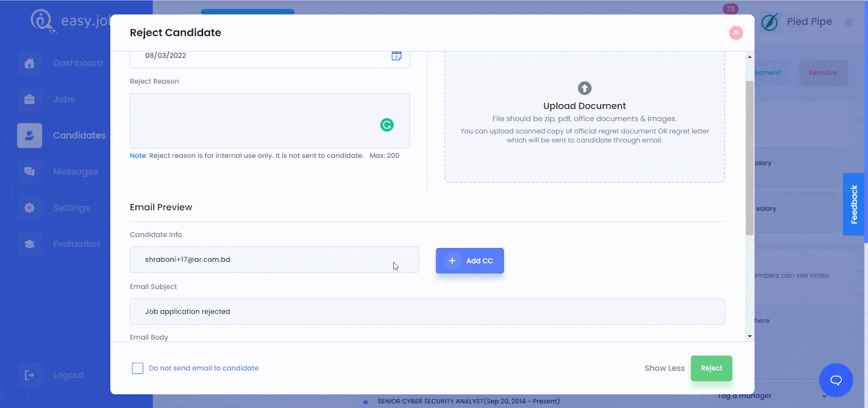Click the Evaluation graduation cap icon
The image size is (868, 408).
coord(29,244)
